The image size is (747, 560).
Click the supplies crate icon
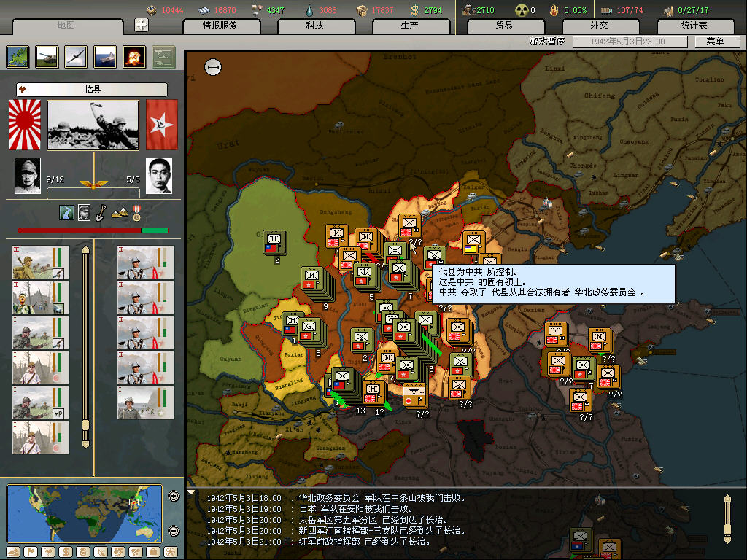click(362, 10)
